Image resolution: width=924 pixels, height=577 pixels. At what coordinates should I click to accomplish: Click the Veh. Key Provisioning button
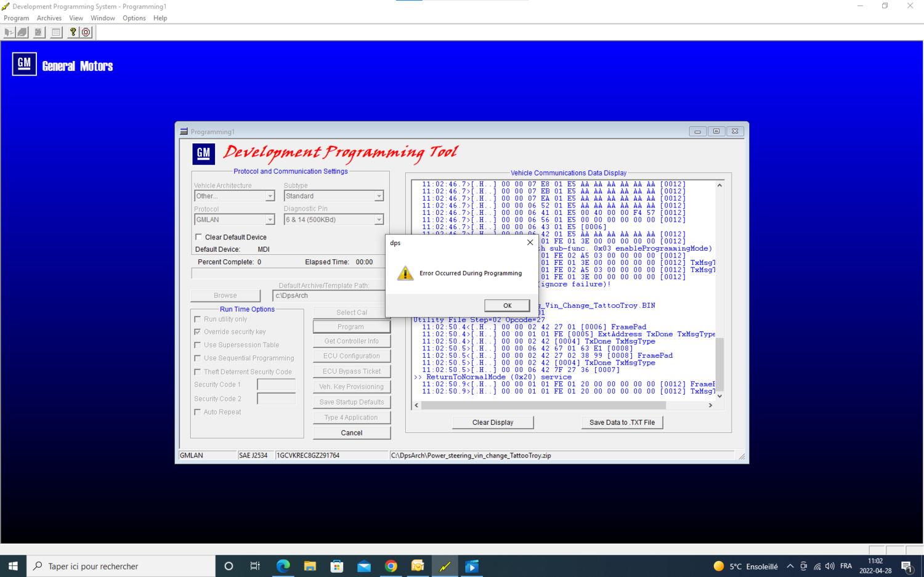[352, 387]
